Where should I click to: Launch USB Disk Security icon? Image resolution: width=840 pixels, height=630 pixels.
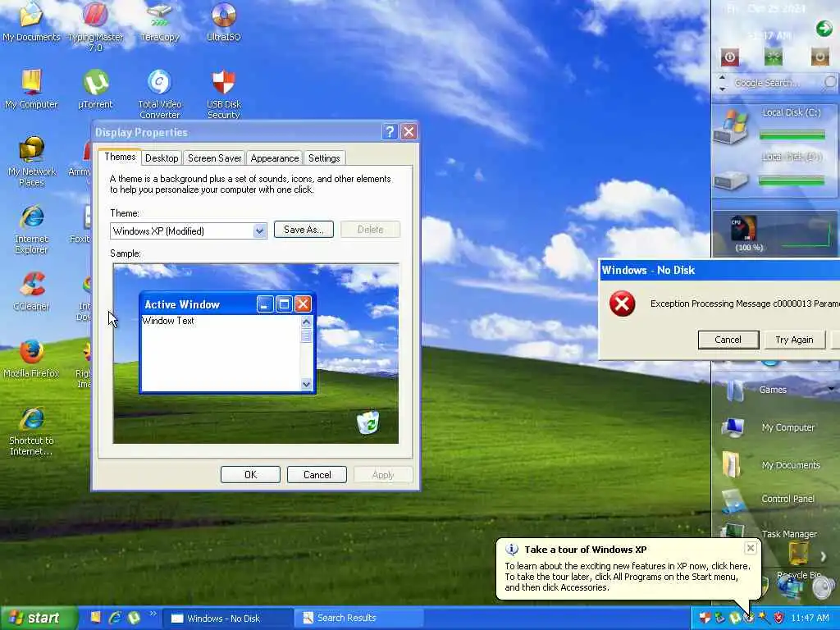(223, 94)
